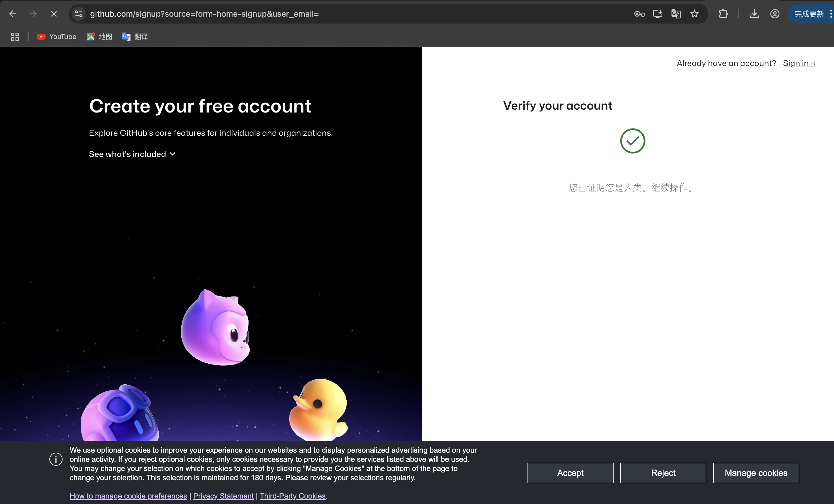Expand See what's included section
834x504 pixels.
[132, 154]
